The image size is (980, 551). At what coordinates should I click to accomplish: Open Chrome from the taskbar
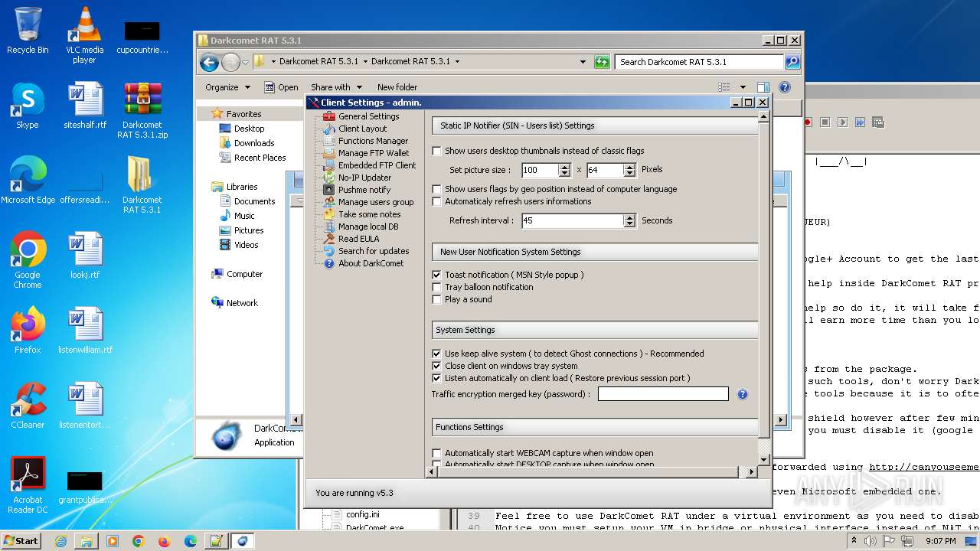pos(138,541)
